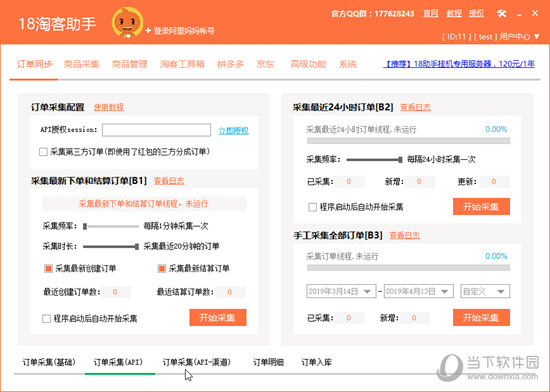The width and height of the screenshot is (550, 392).
Task: Open start date 2019年3月14日 dropdown
Action: pyautogui.click(x=341, y=291)
